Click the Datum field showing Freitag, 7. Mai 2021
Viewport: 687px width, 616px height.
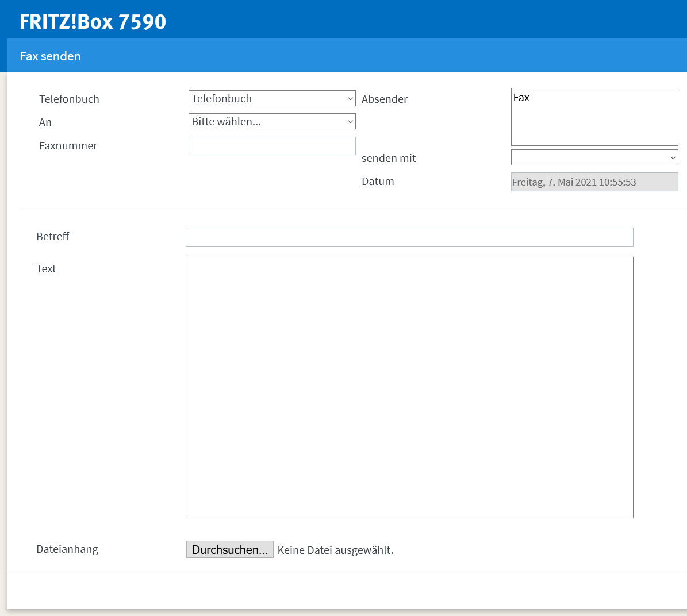[x=594, y=182]
